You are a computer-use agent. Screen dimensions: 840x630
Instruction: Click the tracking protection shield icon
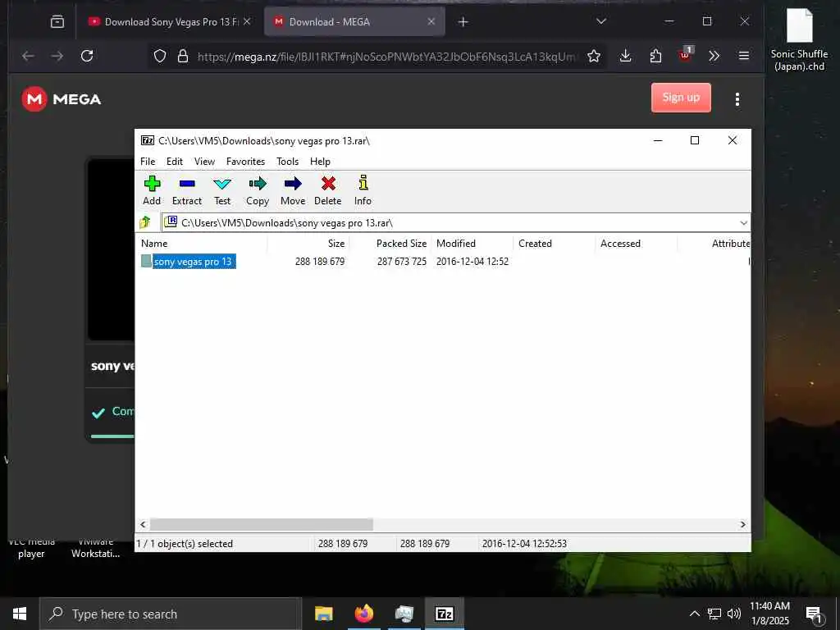pyautogui.click(x=160, y=57)
